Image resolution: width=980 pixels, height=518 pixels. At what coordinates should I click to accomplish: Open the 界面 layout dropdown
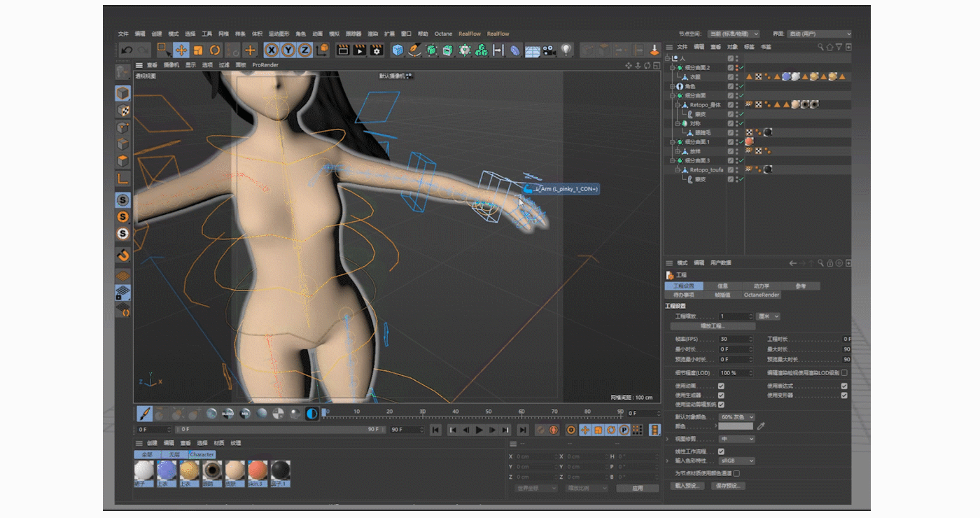coord(820,34)
